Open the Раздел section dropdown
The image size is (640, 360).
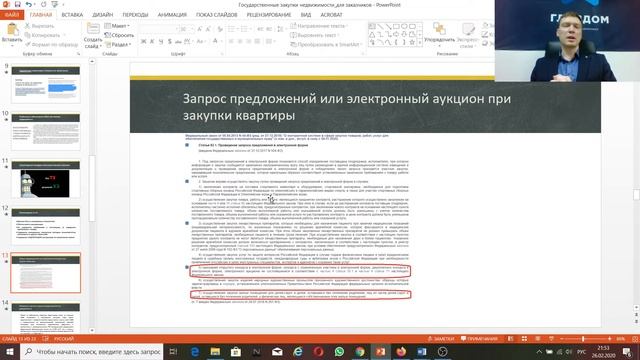(x=118, y=44)
